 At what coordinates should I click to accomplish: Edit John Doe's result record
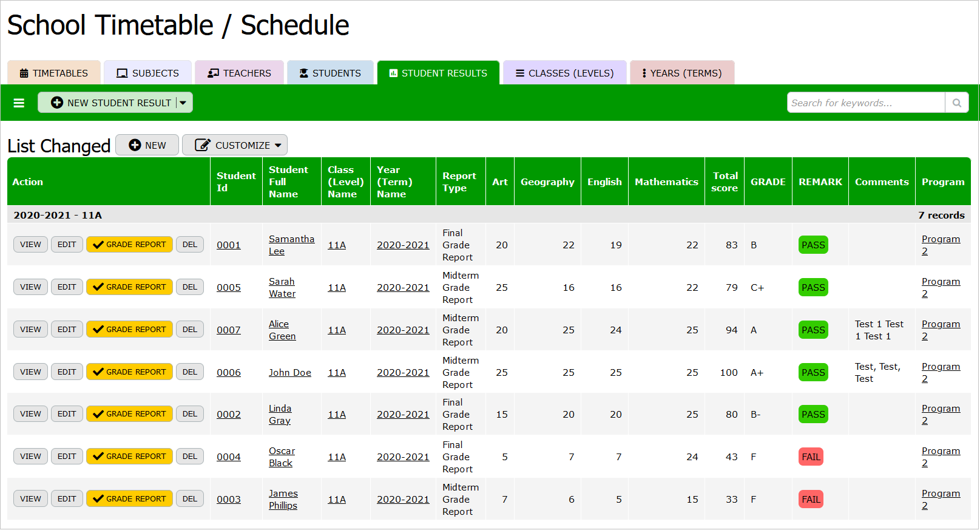[67, 372]
